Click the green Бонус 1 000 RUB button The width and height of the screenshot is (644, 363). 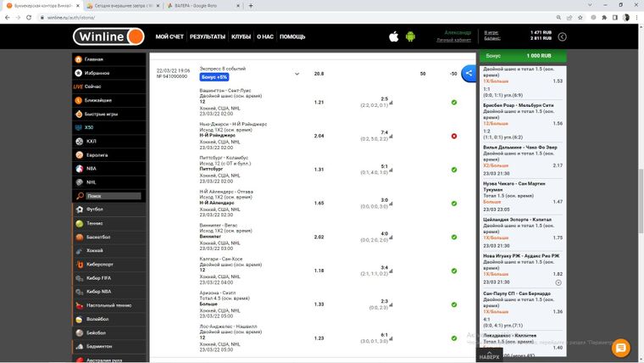coord(523,55)
